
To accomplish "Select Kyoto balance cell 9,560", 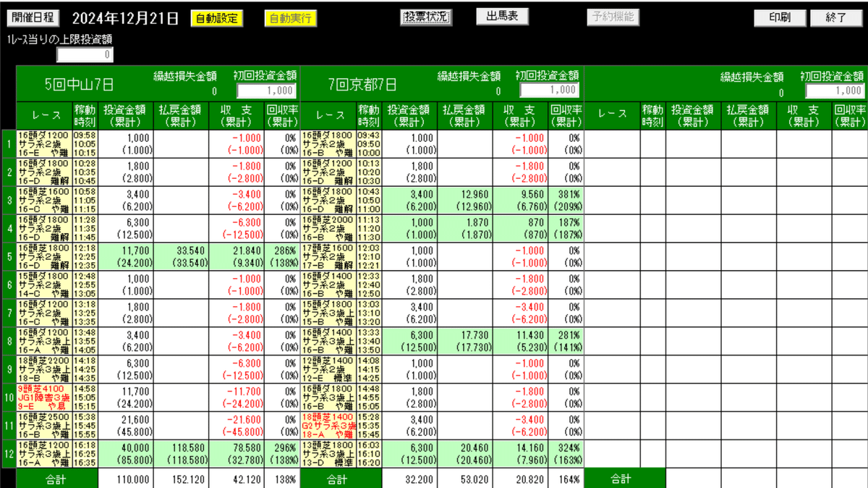I will 520,200.
